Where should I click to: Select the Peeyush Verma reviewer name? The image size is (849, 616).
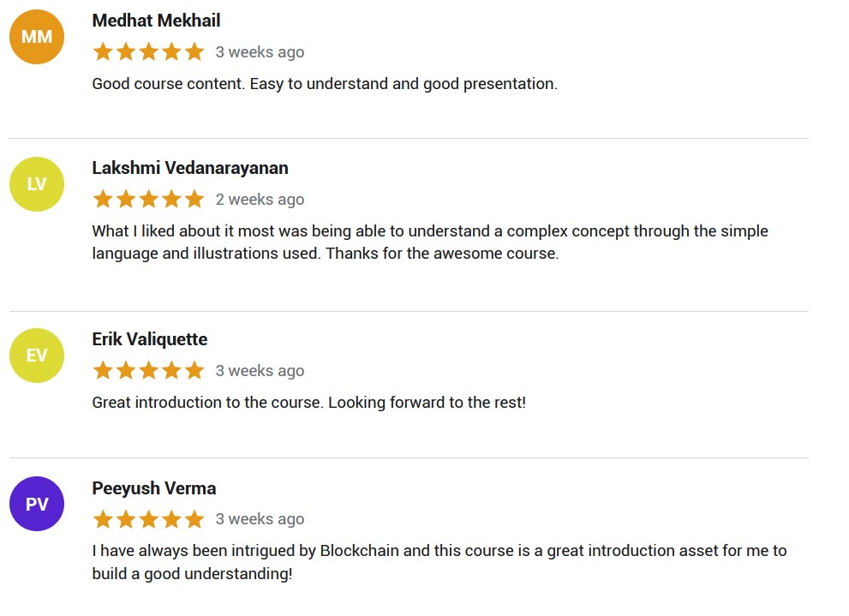(x=154, y=488)
